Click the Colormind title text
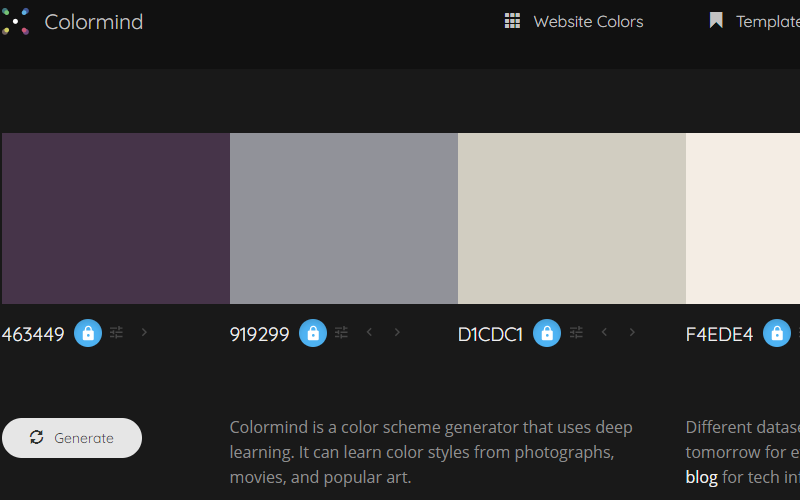800x500 pixels. point(94,22)
